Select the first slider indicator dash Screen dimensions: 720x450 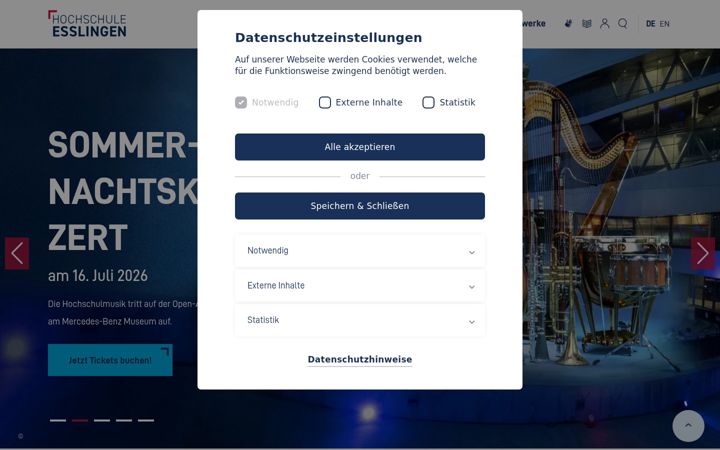[x=58, y=420]
